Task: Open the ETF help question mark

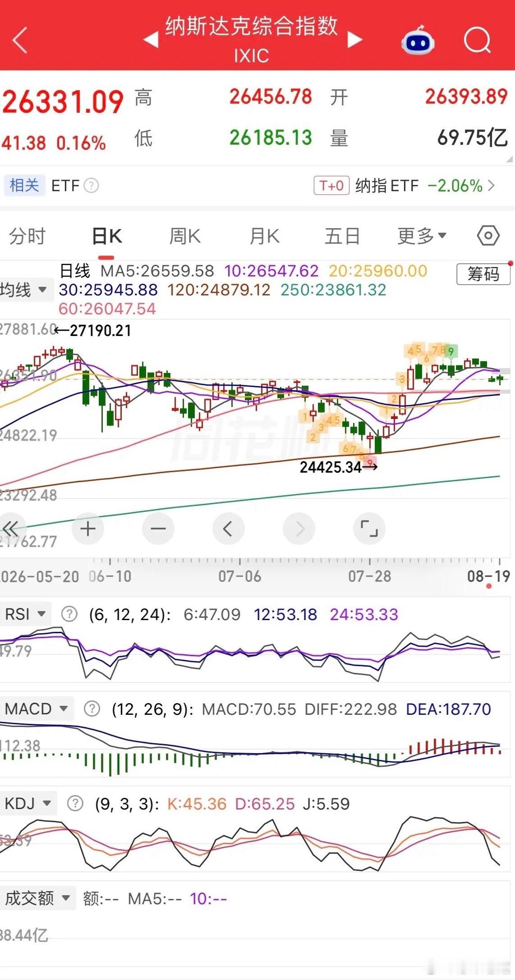Action: tap(92, 185)
